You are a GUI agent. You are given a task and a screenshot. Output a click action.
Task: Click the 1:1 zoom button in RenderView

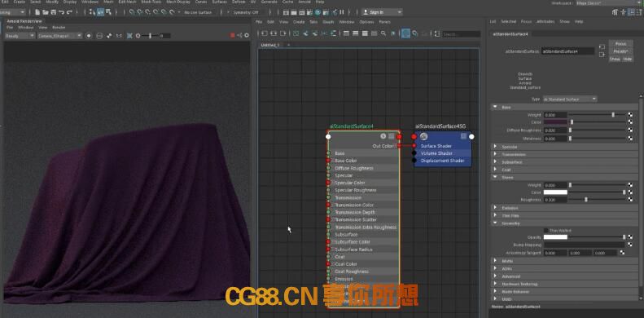(x=119, y=36)
